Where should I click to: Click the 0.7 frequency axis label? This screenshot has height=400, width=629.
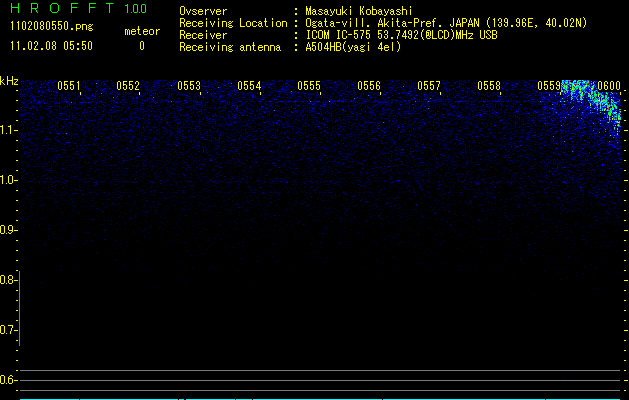[8, 330]
